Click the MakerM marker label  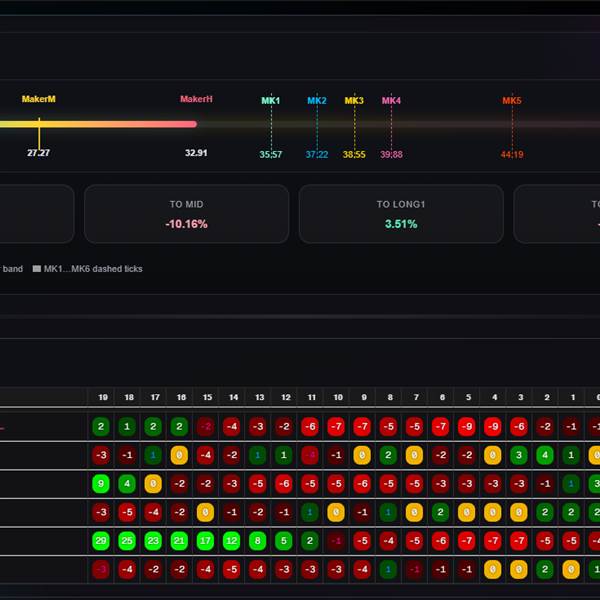click(x=39, y=99)
